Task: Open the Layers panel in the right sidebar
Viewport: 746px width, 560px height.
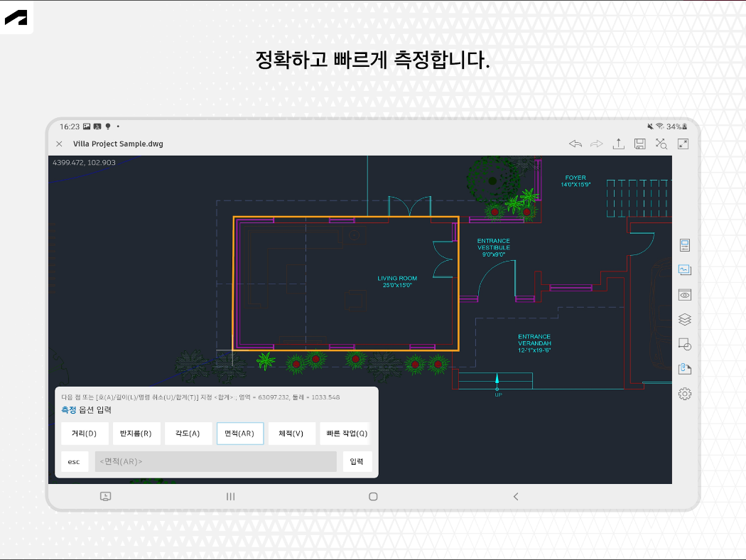Action: point(684,319)
